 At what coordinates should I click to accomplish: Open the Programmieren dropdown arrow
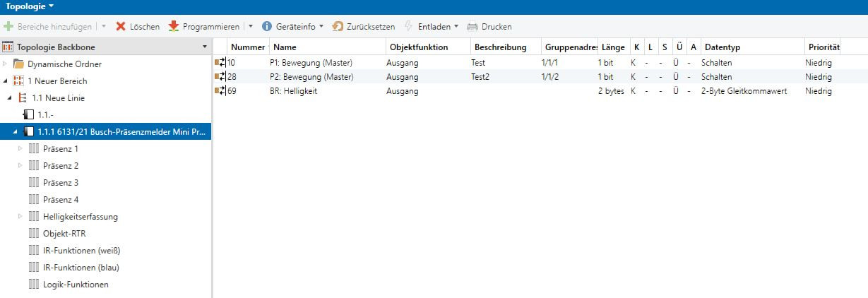click(251, 27)
